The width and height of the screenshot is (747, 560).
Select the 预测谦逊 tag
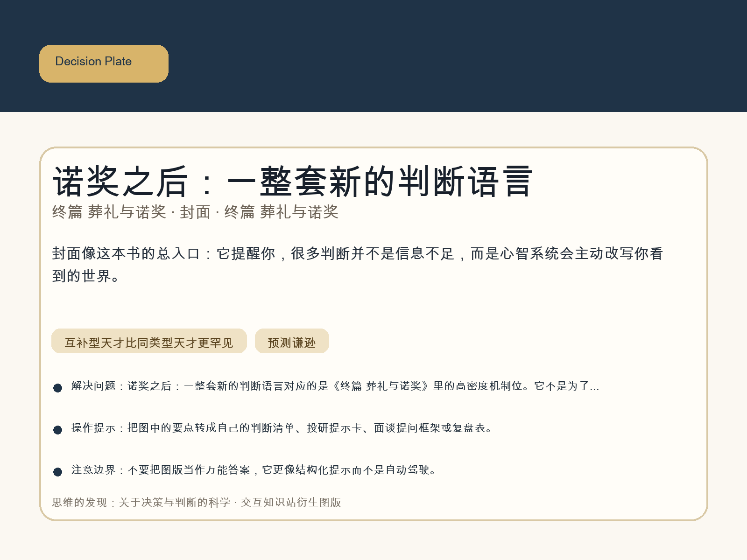click(x=292, y=341)
